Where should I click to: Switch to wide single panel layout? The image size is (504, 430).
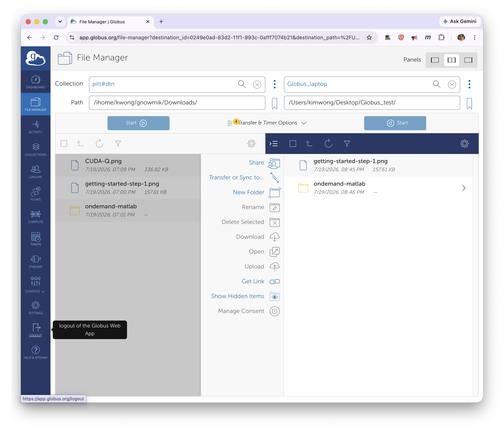[x=468, y=60]
